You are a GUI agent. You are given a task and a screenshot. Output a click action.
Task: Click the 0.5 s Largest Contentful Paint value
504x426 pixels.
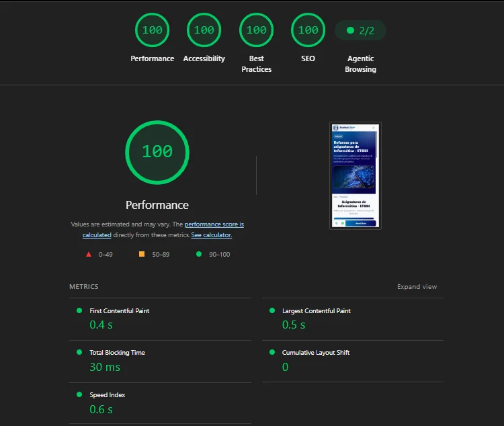coord(294,325)
